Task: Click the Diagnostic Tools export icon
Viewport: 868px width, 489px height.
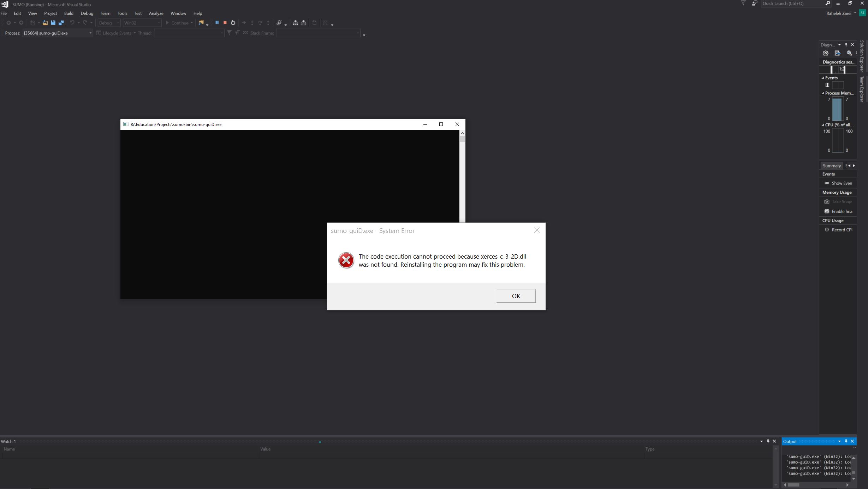Action: (837, 53)
